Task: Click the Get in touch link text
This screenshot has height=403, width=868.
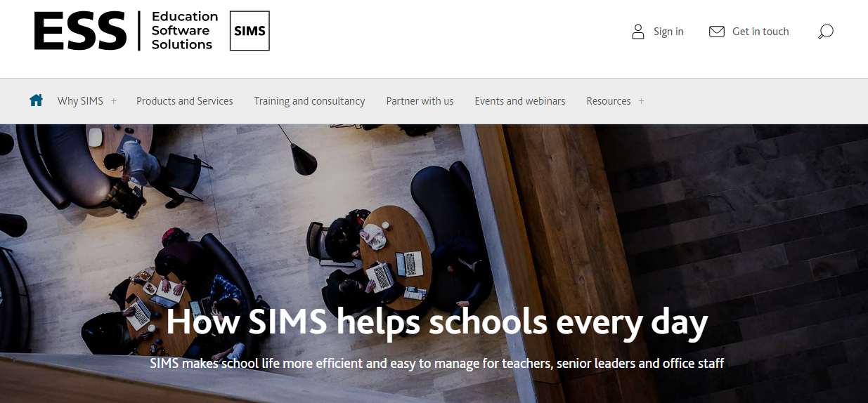Action: (760, 32)
